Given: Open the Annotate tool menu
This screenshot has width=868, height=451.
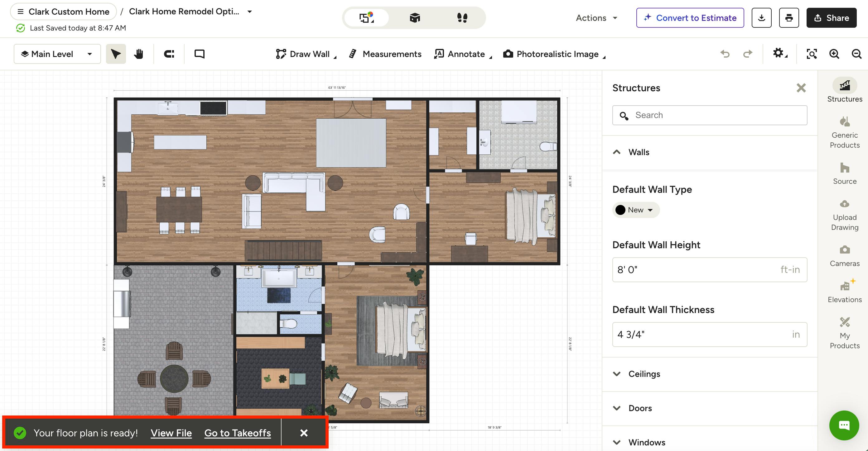Looking at the screenshot, I should click(463, 54).
